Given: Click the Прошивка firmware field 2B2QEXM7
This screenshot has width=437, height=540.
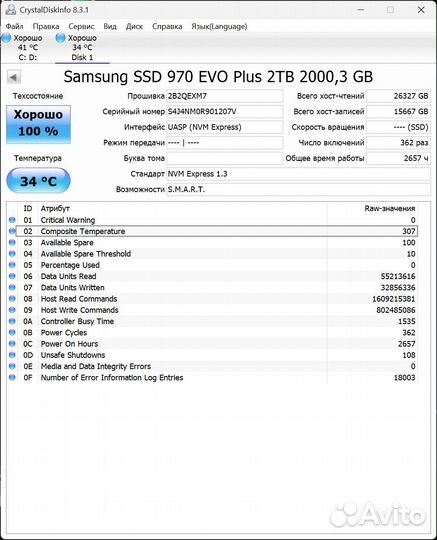Looking at the screenshot, I should (225, 96).
